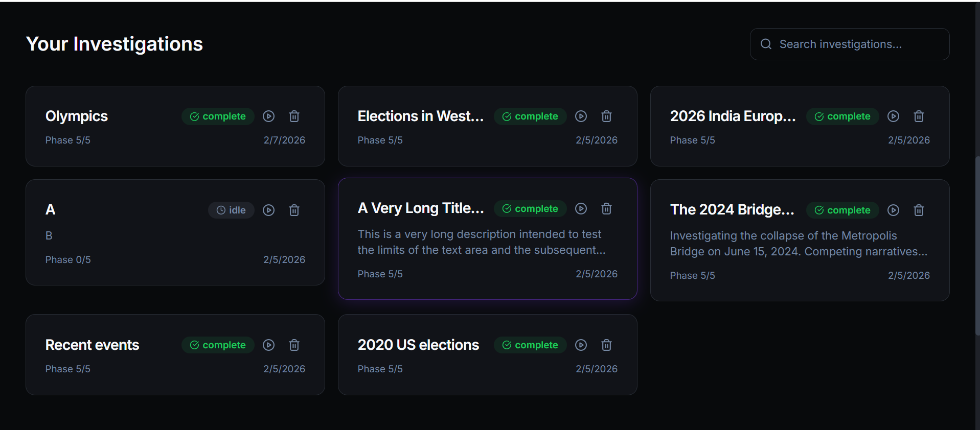Open the Recent events card title

92,345
